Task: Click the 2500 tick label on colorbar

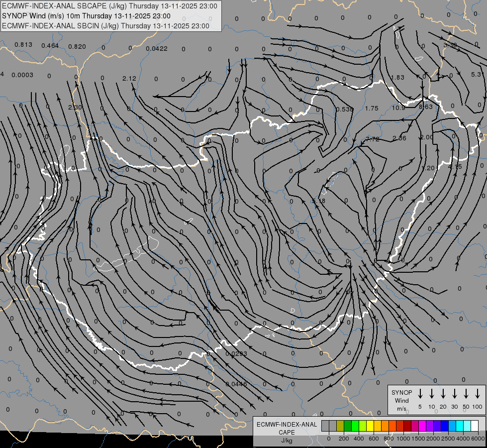Action: (x=448, y=439)
